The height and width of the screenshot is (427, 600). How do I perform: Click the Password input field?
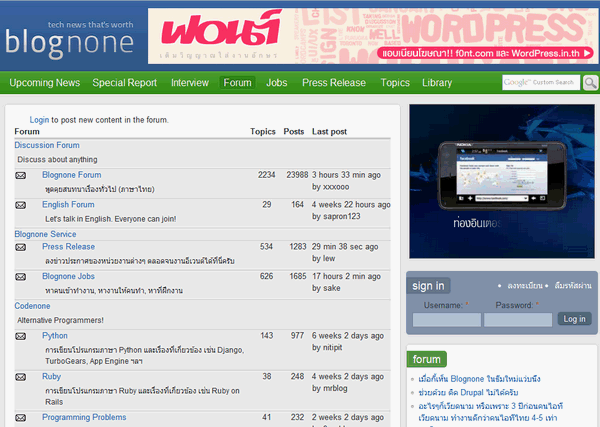pos(518,319)
